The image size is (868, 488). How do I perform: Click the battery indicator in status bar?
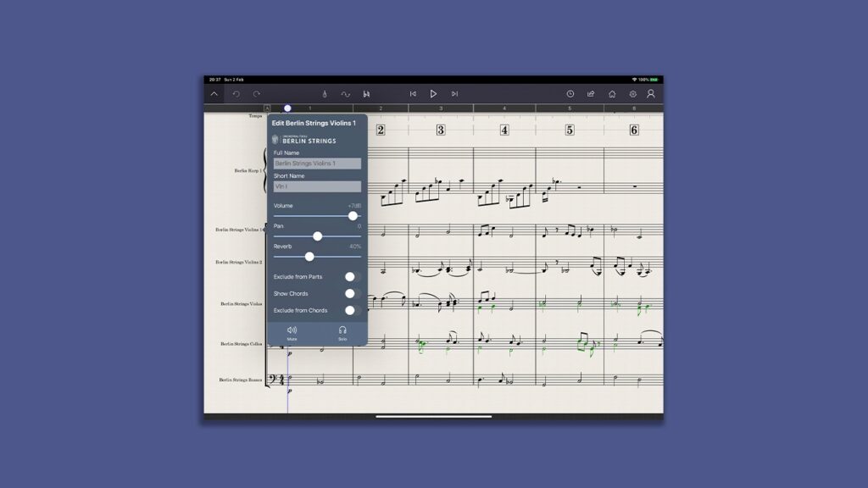pyautogui.click(x=654, y=80)
